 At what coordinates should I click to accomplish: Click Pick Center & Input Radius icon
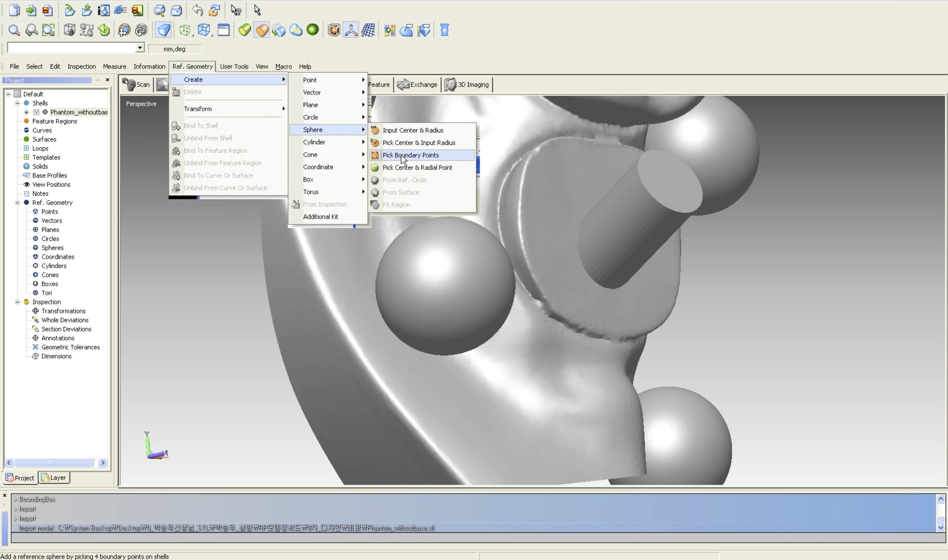375,143
